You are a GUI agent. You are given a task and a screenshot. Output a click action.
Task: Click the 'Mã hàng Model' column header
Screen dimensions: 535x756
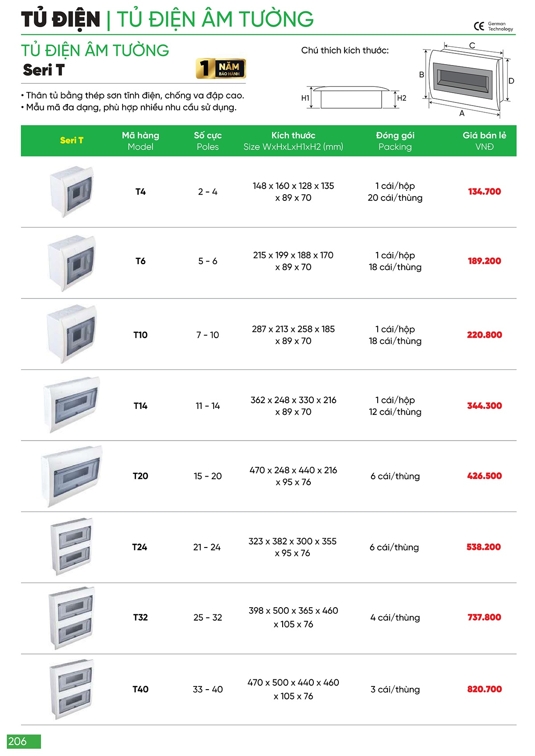[x=140, y=141]
